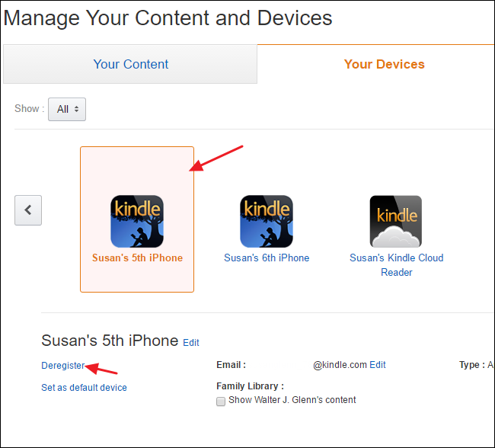Image resolution: width=495 pixels, height=448 pixels.
Task: Click the Type field label
Action: pos(471,365)
